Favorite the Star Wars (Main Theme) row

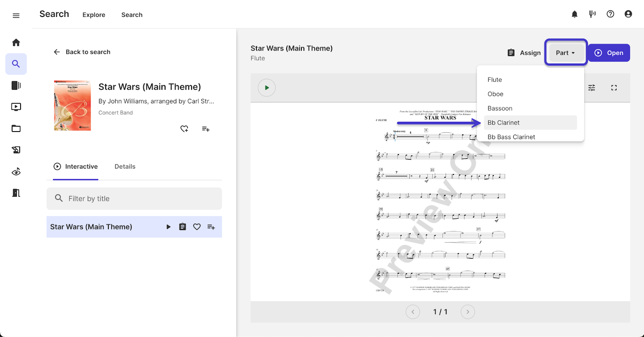pos(197,227)
